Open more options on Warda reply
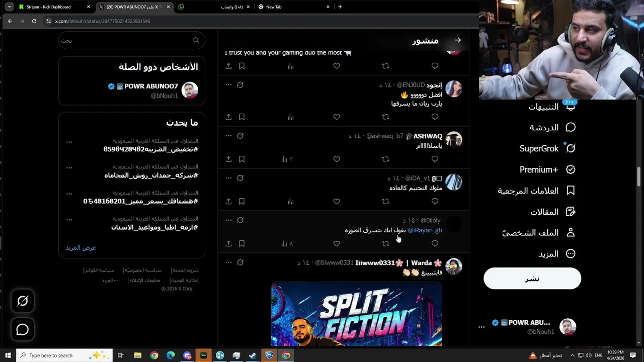This screenshot has height=362, width=644. pyautogui.click(x=228, y=262)
